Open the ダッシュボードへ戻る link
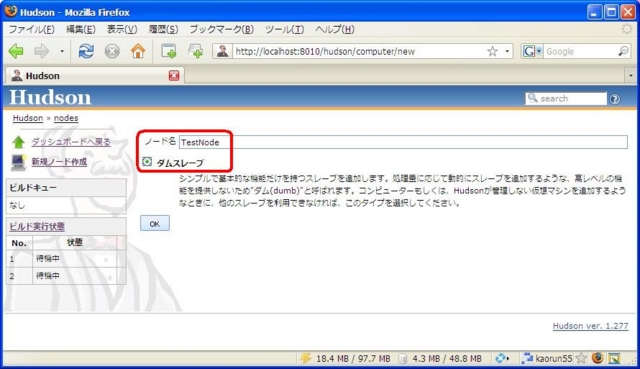This screenshot has width=640, height=369. pos(71,142)
